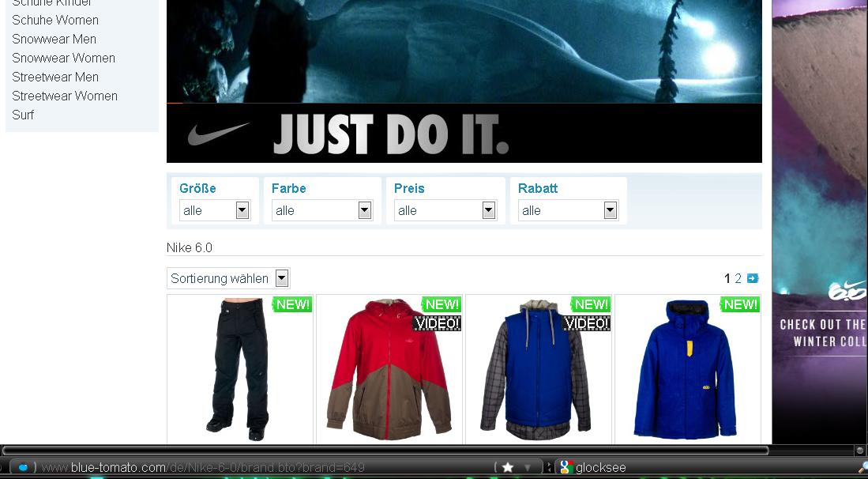Click the magnifier search icon

(862, 468)
